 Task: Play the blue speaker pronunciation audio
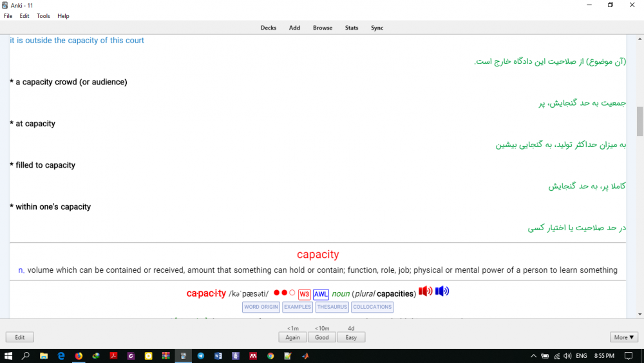(x=442, y=291)
